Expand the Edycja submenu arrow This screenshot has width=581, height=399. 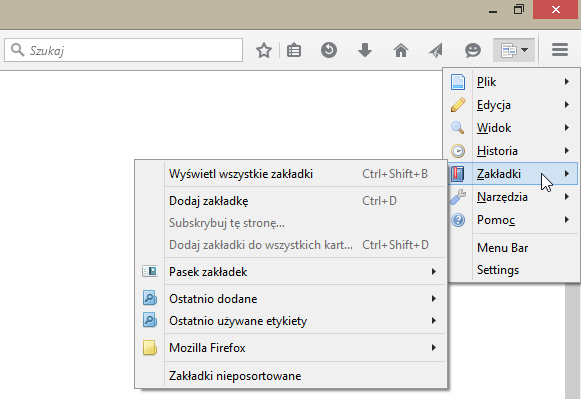(x=567, y=104)
